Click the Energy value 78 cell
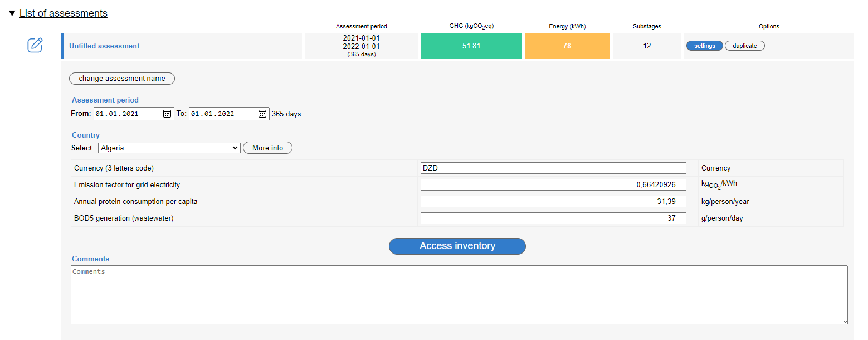 567,46
